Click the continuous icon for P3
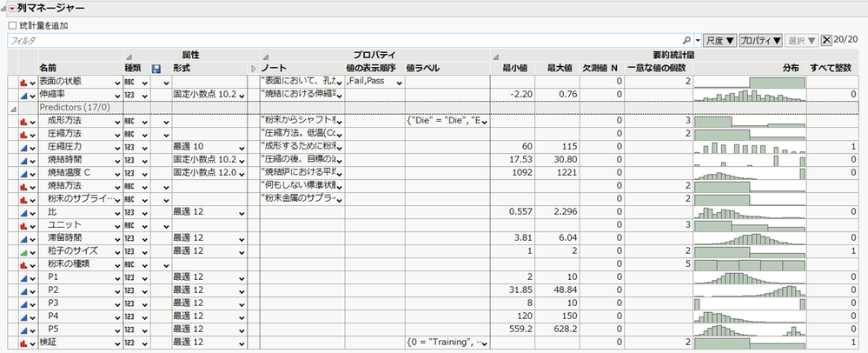Image resolution: width=868 pixels, height=353 pixels. tap(23, 303)
